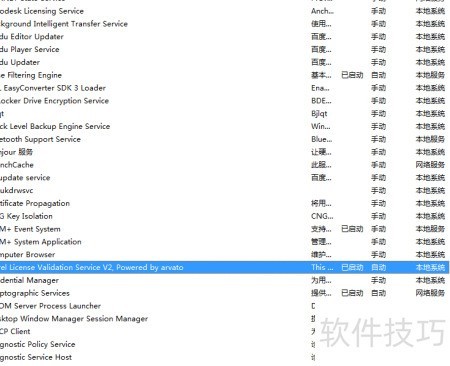The height and width of the screenshot is (366, 450).
Task: Select EasyConverter SDK 3 Loader service
Action: click(x=225, y=88)
